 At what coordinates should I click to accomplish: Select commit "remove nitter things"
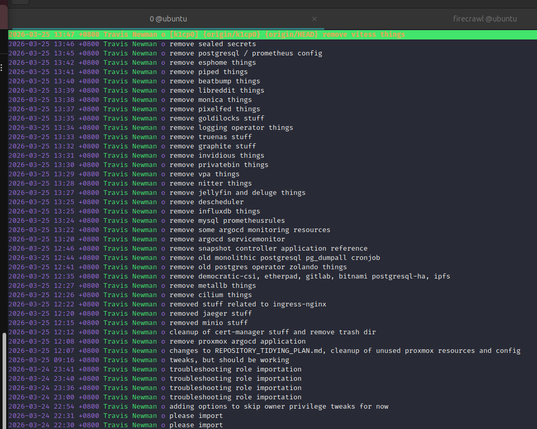[x=273, y=183]
